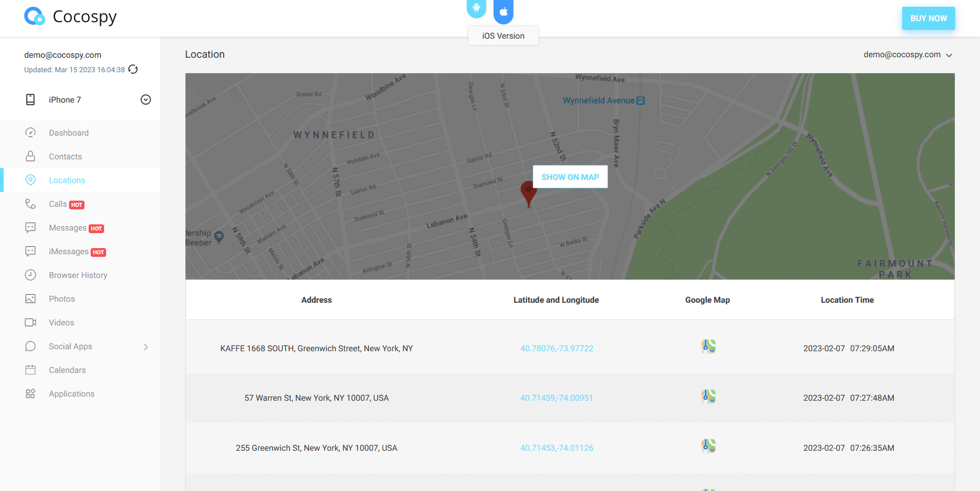Image resolution: width=980 pixels, height=491 pixels.
Task: Click the Social Apps bubble icon
Action: [x=30, y=346]
